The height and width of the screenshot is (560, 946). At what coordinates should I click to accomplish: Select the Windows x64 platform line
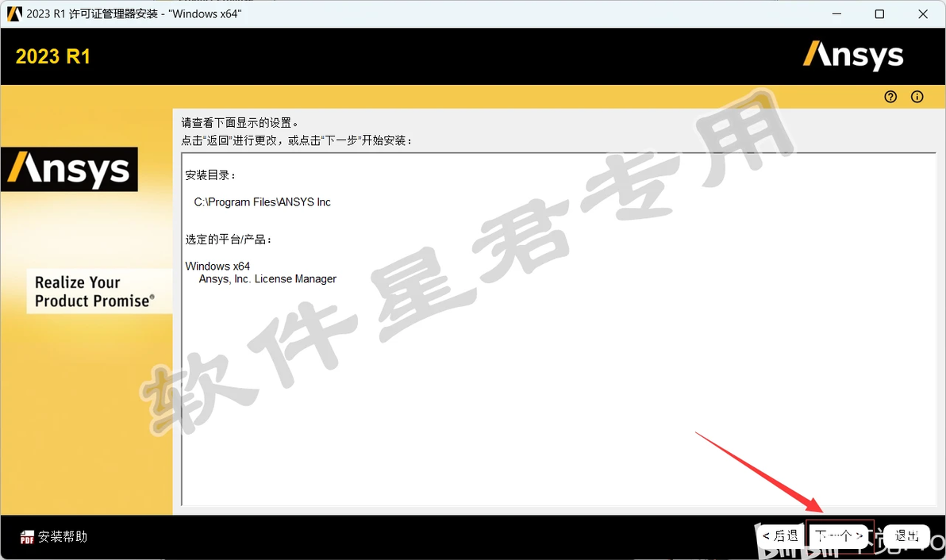[217, 266]
